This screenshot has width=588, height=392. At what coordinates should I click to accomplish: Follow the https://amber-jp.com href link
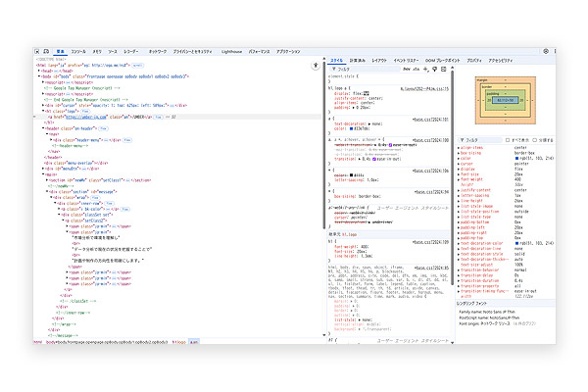pyautogui.click(x=86, y=117)
